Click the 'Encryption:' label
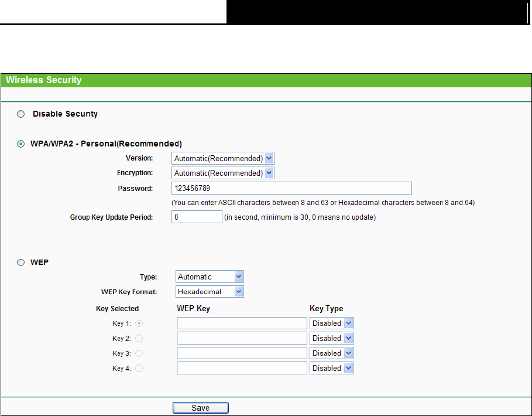This screenshot has width=532, height=416. point(135,173)
